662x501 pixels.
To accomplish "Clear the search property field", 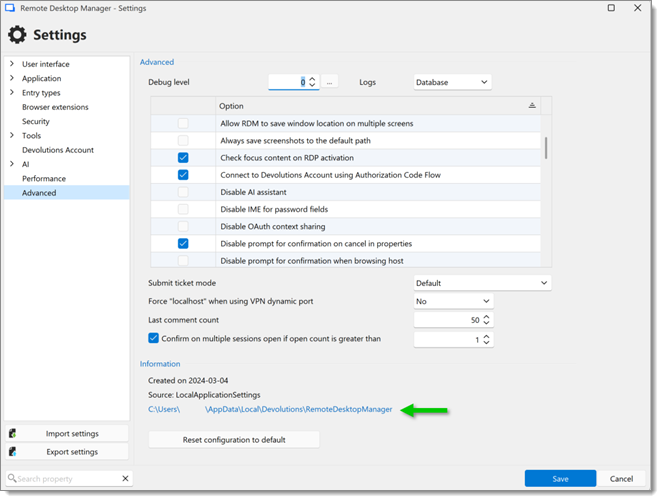I will pos(125,479).
